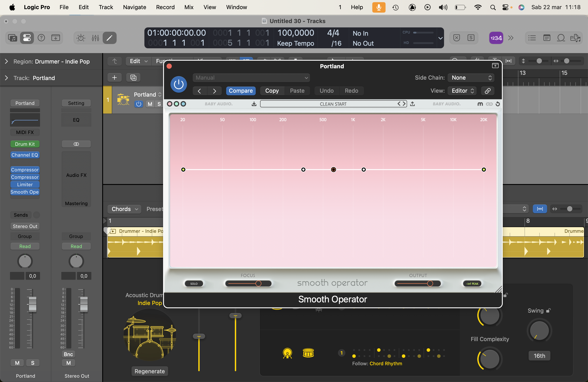The width and height of the screenshot is (588, 382).
Task: Click the Setting button on Stereo Out strip
Action: pos(76,103)
